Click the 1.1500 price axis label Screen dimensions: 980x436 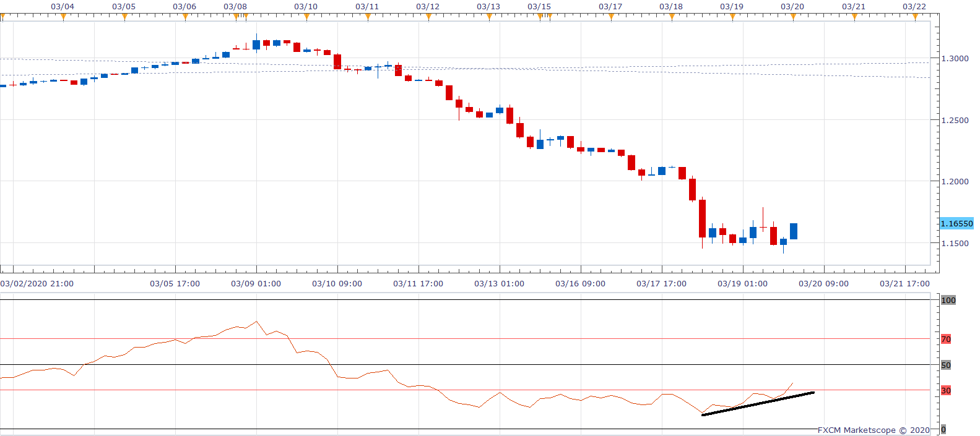955,243
